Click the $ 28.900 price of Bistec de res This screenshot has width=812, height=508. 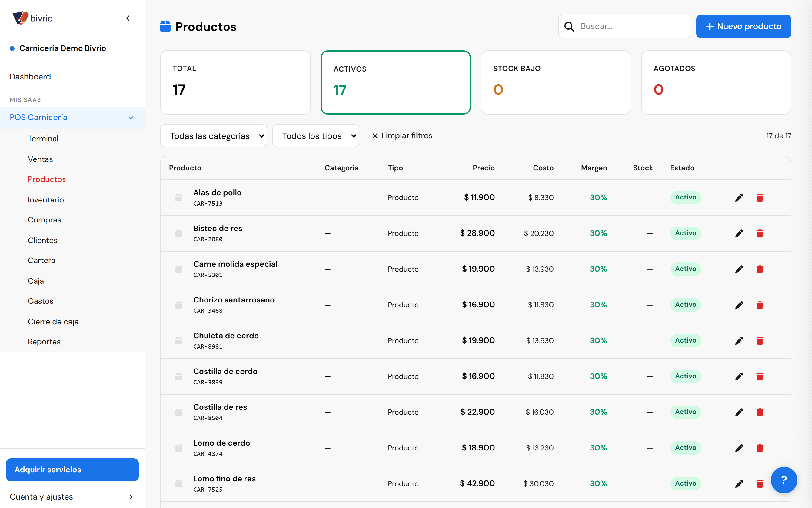coord(477,233)
